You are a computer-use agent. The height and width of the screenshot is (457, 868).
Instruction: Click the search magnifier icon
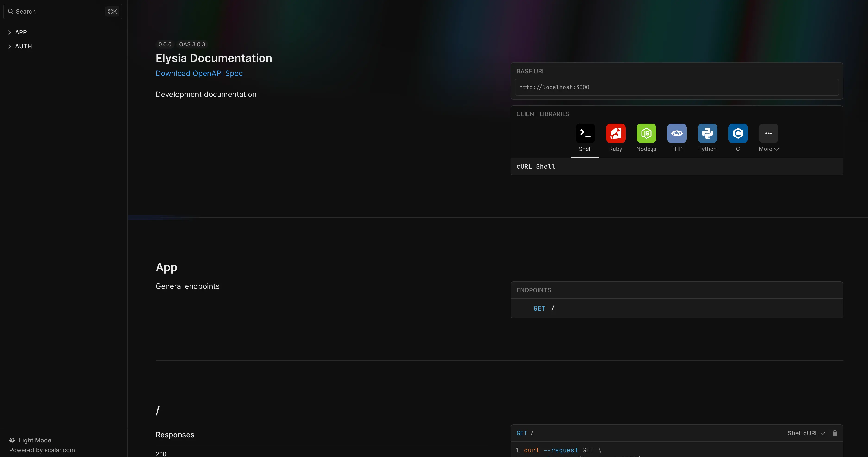tap(10, 11)
